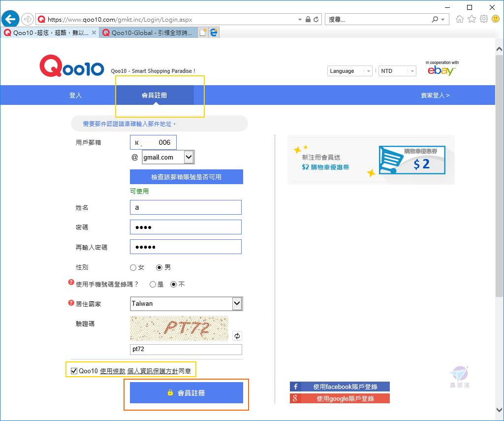Image resolution: width=504 pixels, height=421 pixels.
Task: Click the Google g icon
Action: [295, 398]
